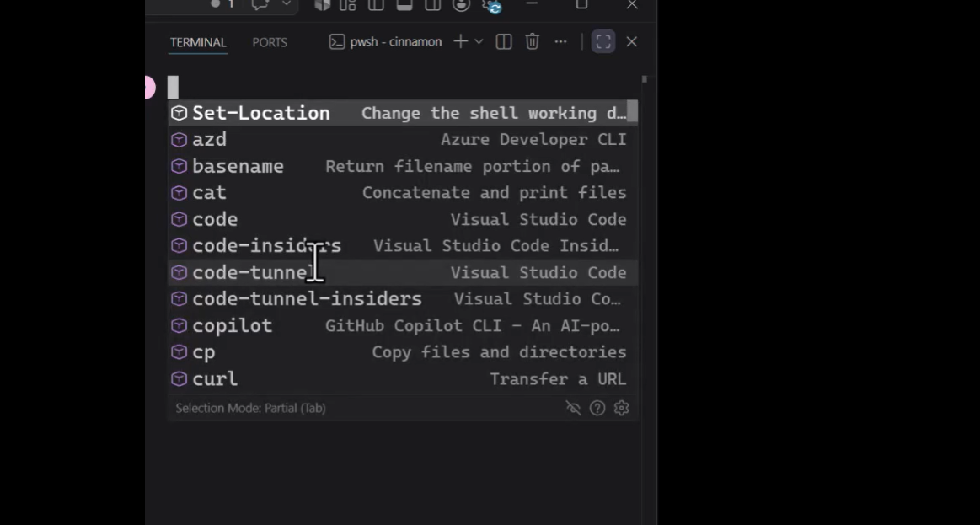The width and height of the screenshot is (980, 525).
Task: Open the Accounts icon in title bar
Action: pyautogui.click(x=461, y=5)
